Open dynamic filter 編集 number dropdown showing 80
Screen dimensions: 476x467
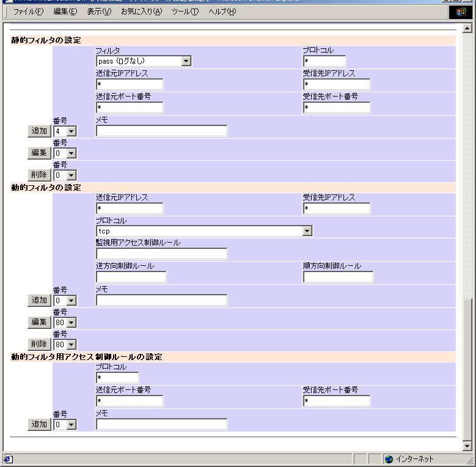tap(71, 323)
